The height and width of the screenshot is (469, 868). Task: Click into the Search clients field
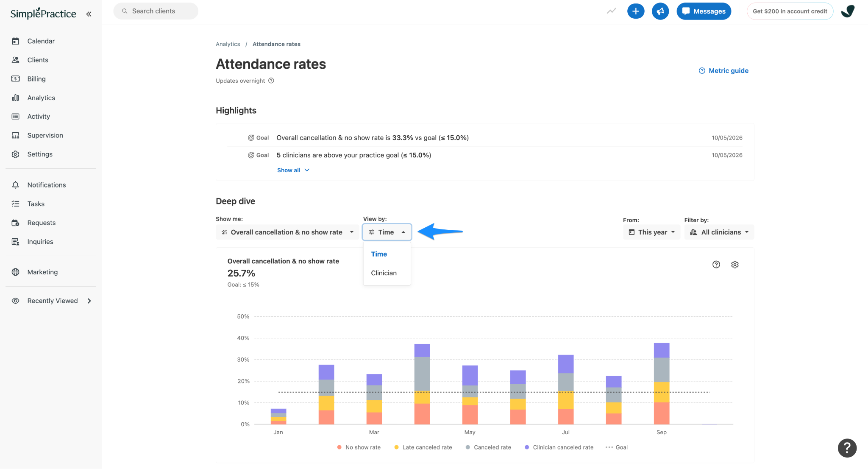coord(156,11)
